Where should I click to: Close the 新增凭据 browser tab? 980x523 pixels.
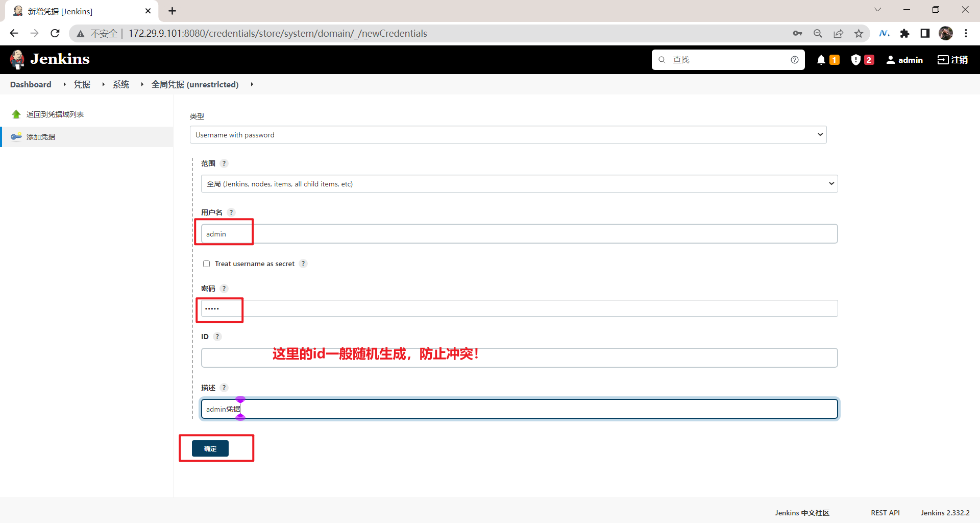tap(148, 11)
